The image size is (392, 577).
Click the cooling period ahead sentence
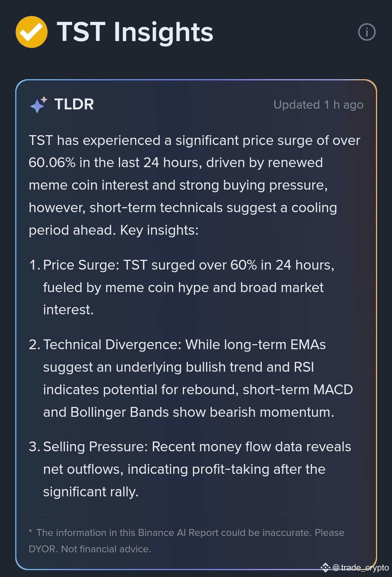[x=183, y=219]
